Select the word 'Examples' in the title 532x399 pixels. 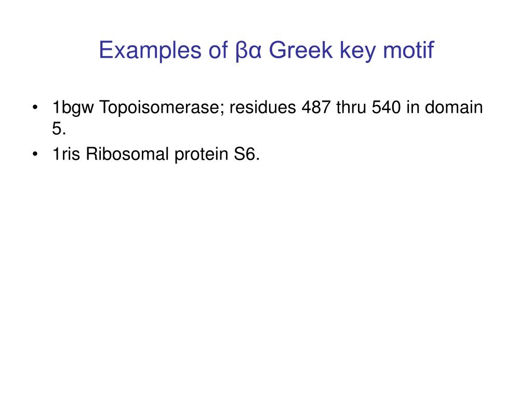[150, 51]
